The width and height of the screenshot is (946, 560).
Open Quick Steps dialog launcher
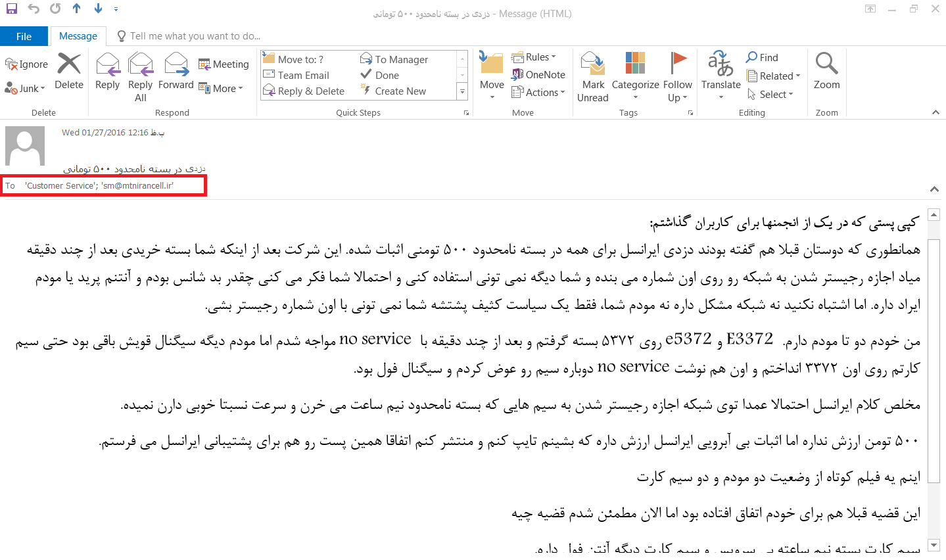pos(466,113)
